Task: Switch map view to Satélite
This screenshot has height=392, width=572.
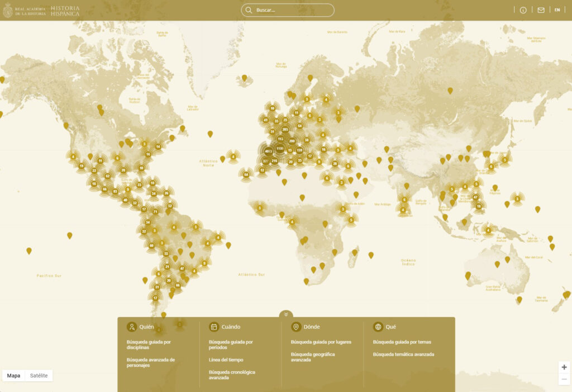Action: [x=39, y=376]
